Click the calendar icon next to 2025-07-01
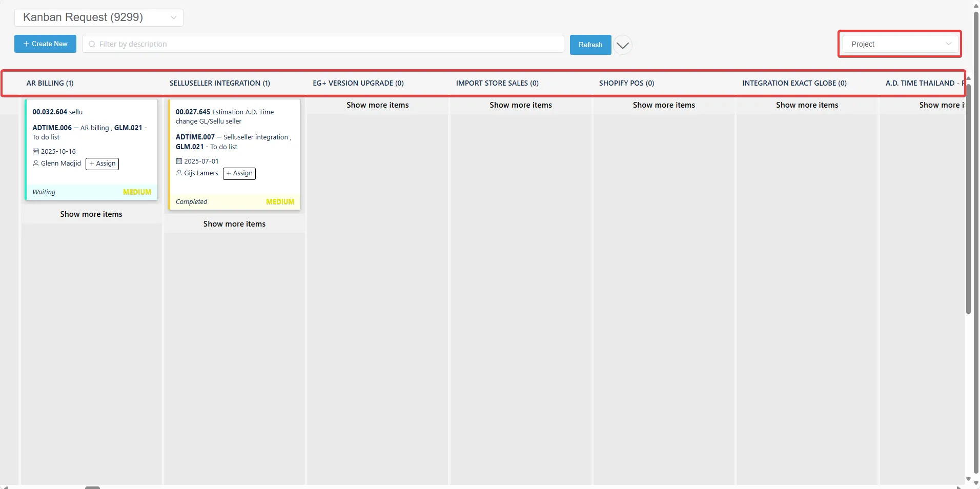The image size is (980, 489). pyautogui.click(x=179, y=161)
